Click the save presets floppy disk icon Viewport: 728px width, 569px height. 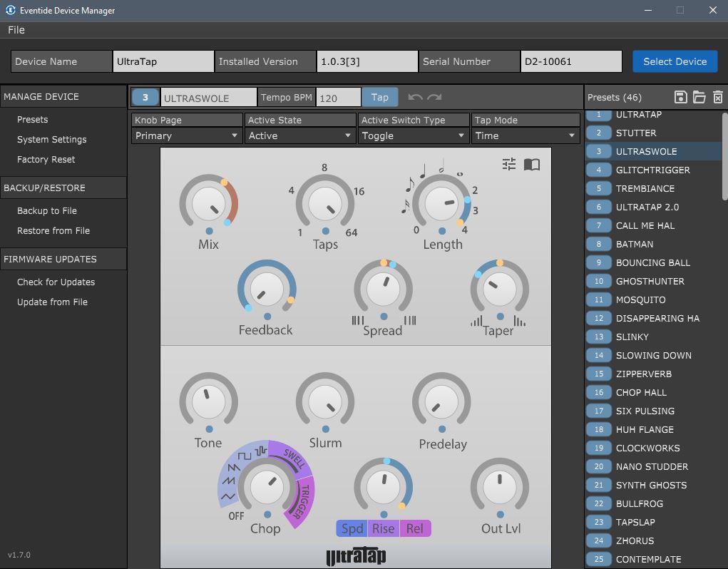click(x=681, y=97)
